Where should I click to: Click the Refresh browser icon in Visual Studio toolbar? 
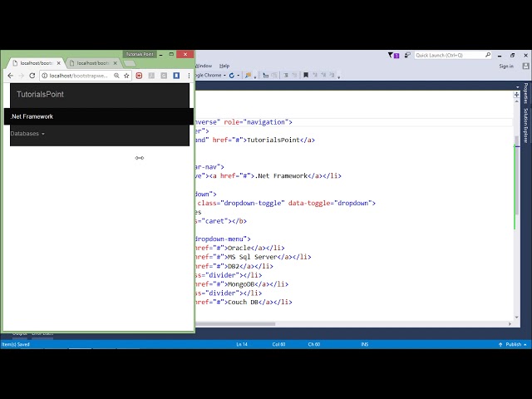click(x=232, y=76)
